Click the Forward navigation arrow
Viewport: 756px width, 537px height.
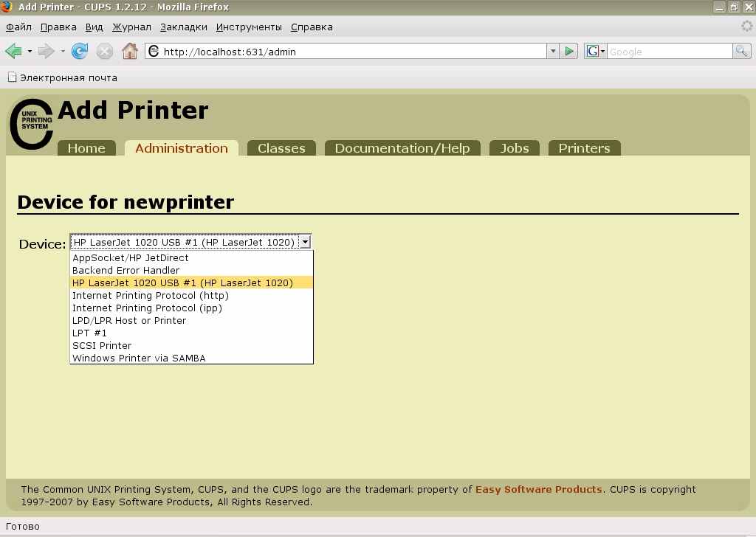tap(47, 51)
